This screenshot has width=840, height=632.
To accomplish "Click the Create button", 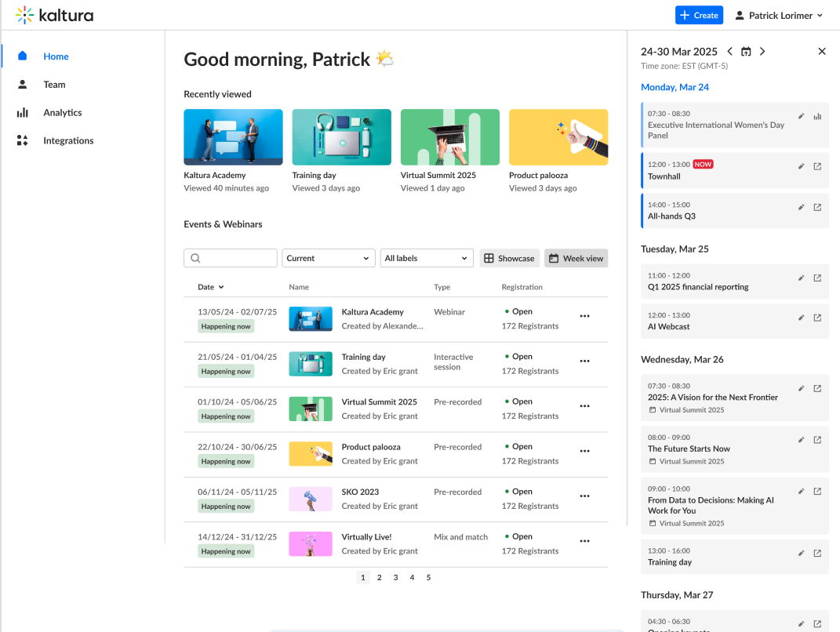I will coord(699,15).
